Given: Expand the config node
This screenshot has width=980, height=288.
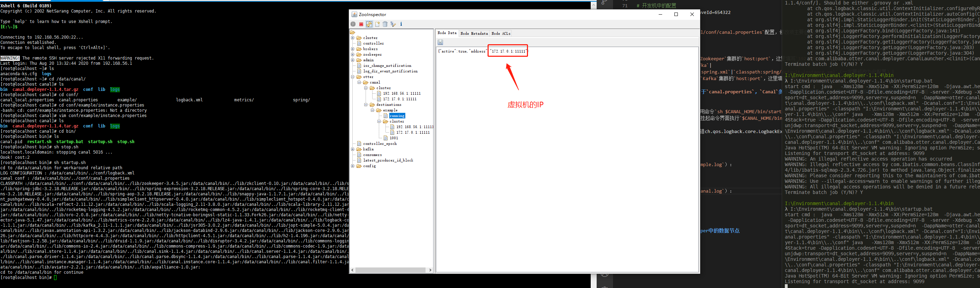Looking at the screenshot, I should (x=353, y=166).
